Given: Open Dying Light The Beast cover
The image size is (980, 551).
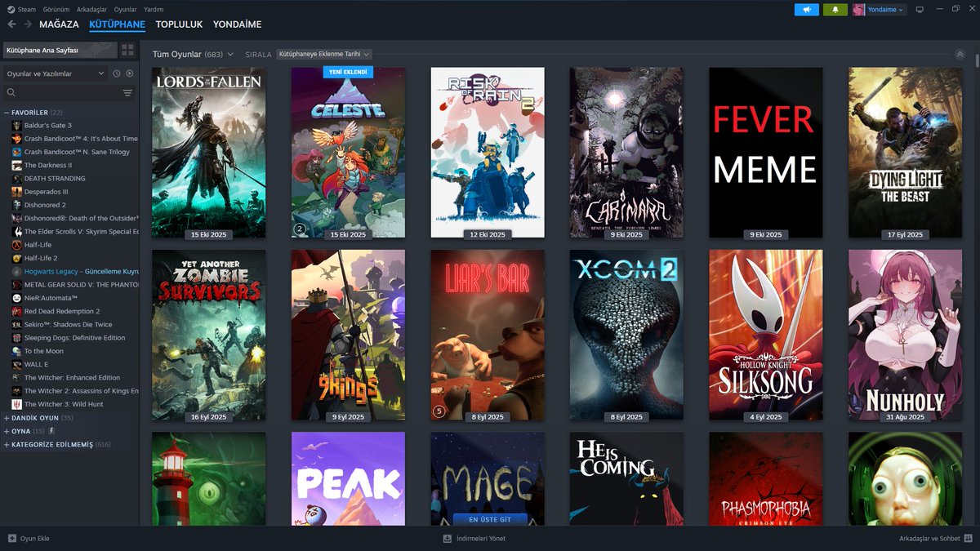Looking at the screenshot, I should tap(905, 153).
